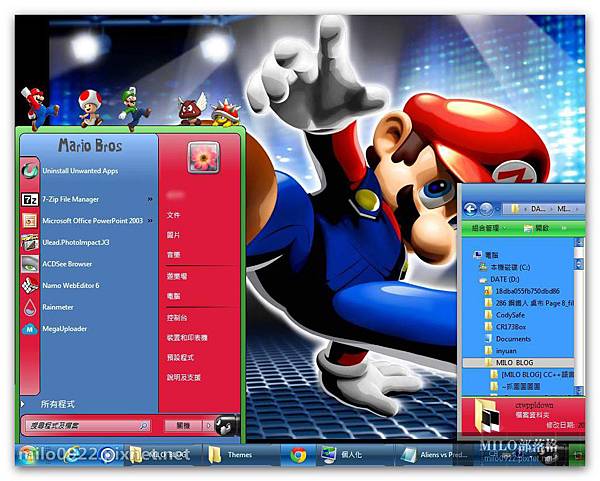Open 遊樂場 in Start menu right pane
Viewport: 600px width, 481px height.
(x=177, y=276)
